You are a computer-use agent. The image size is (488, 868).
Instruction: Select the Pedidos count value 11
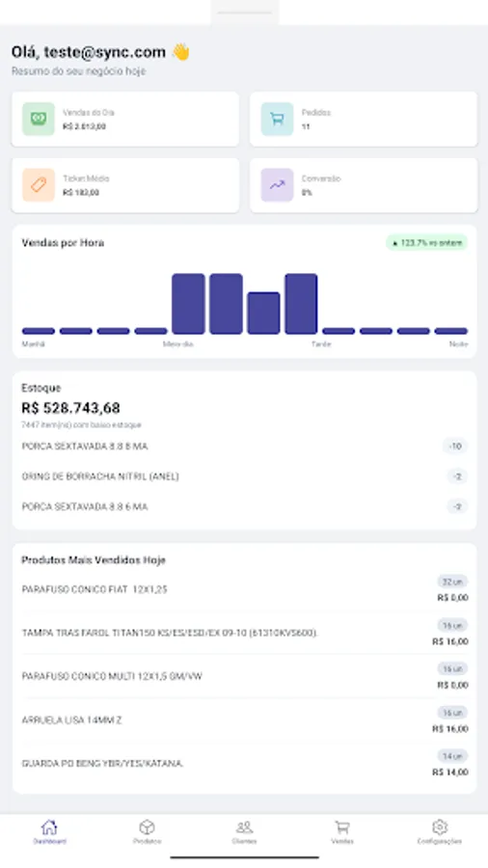click(306, 126)
